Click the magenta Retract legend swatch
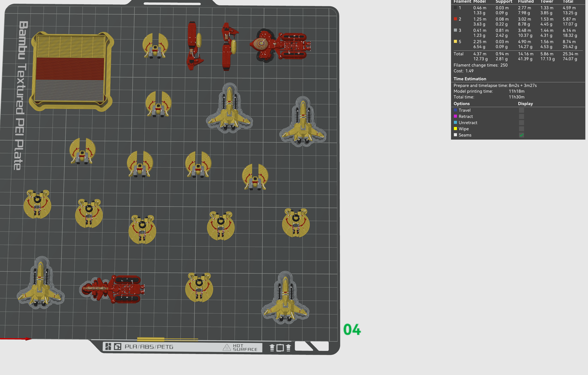Image resolution: width=588 pixels, height=375 pixels. [455, 116]
